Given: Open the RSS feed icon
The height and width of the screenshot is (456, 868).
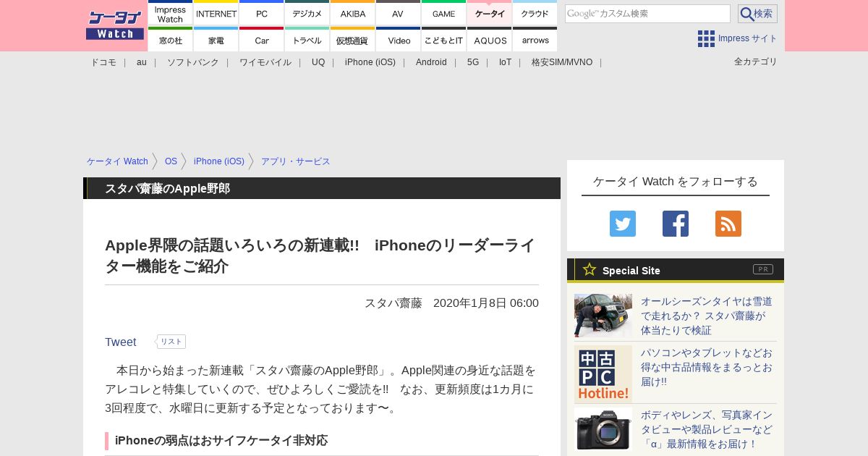Looking at the screenshot, I should [x=728, y=224].
